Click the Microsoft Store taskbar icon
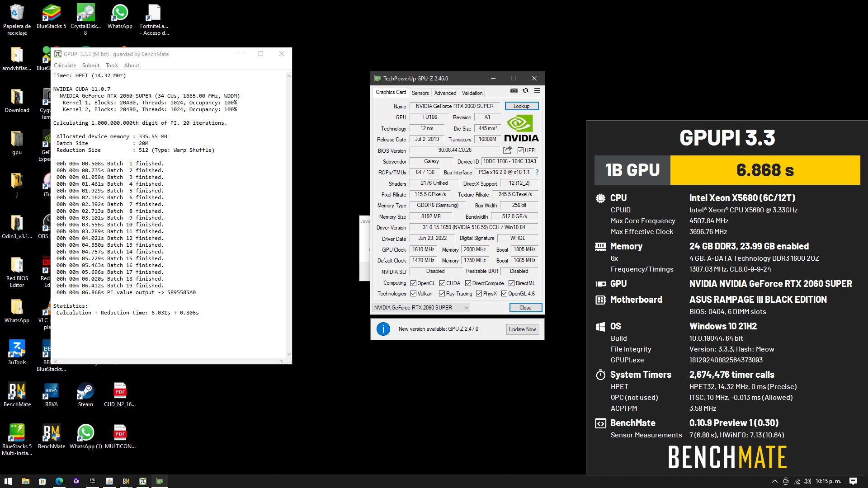Viewport: 868px width, 488px height. tap(42, 481)
